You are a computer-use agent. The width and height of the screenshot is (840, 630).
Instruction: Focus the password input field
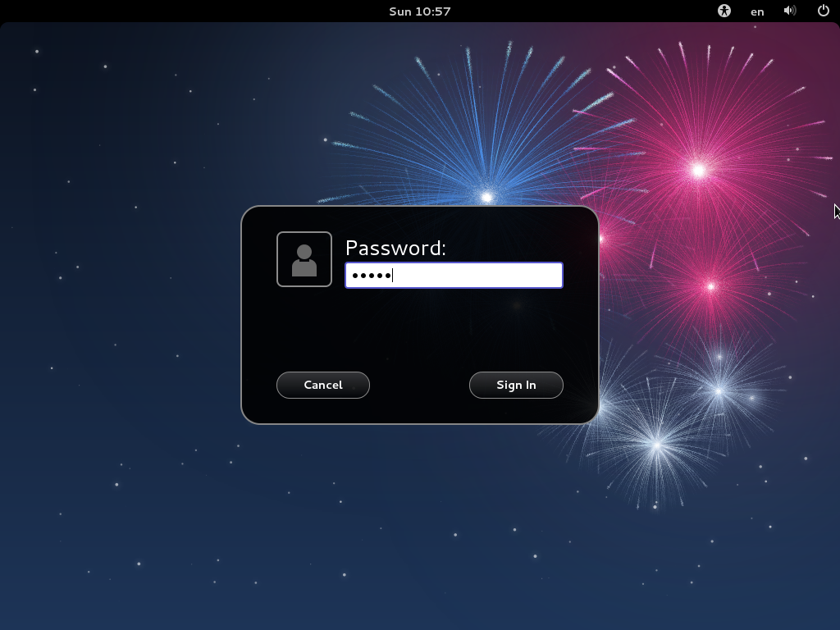pos(454,276)
